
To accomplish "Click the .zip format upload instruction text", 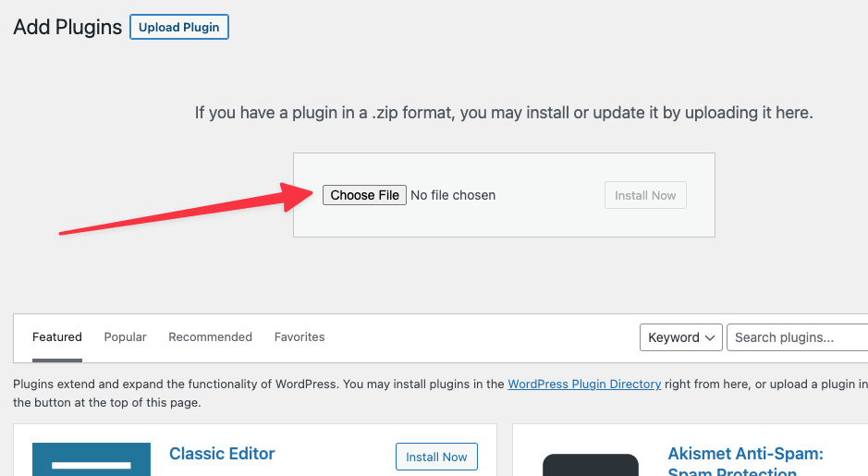I will tap(504, 113).
